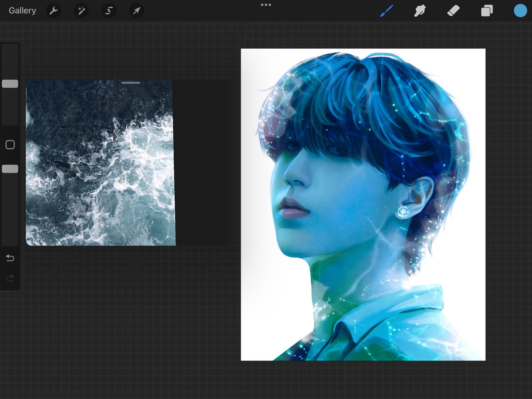Image resolution: width=532 pixels, height=399 pixels.
Task: Tap the three-dots multitasking menu
Action: [x=266, y=5]
